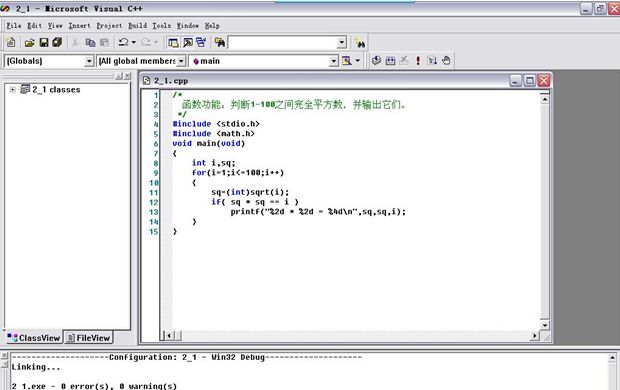Run the program with red exclamation icon

[x=418, y=61]
